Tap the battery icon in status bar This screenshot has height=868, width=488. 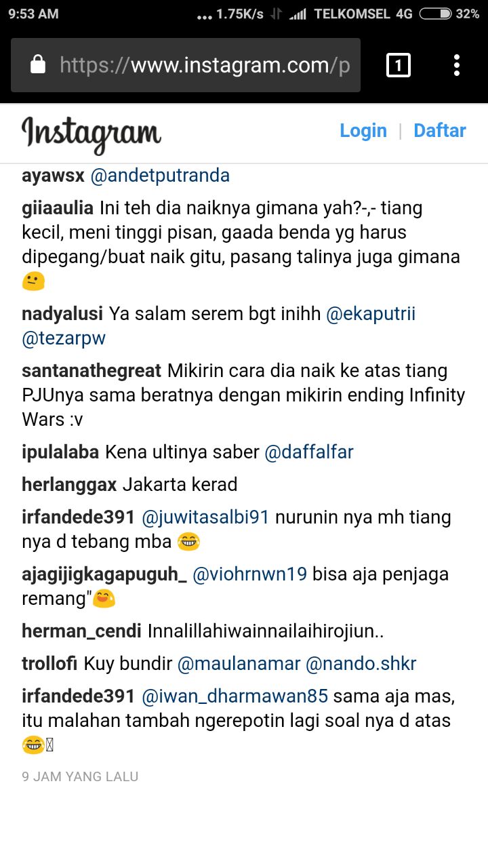[436, 14]
